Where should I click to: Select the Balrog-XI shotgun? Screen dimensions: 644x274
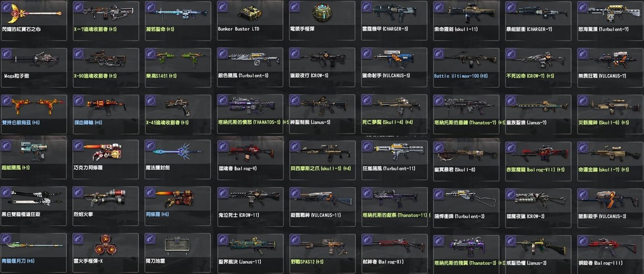pos(394,253)
